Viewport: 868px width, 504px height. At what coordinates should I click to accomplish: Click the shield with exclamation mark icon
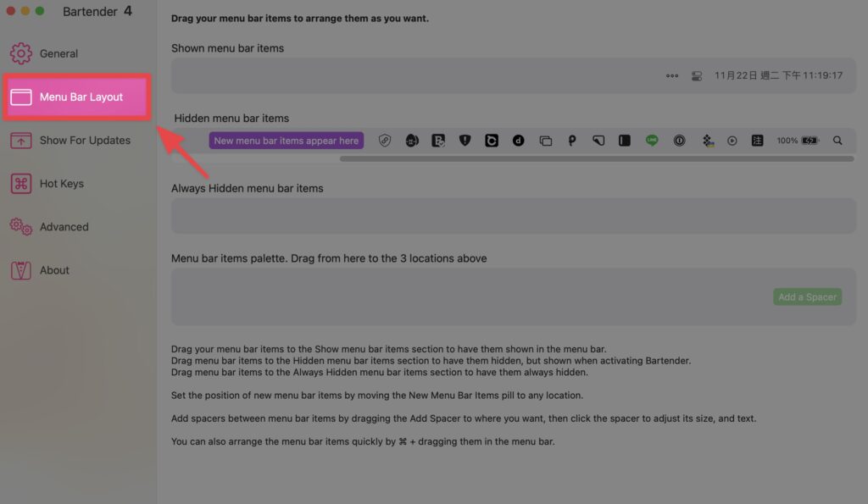coord(465,141)
